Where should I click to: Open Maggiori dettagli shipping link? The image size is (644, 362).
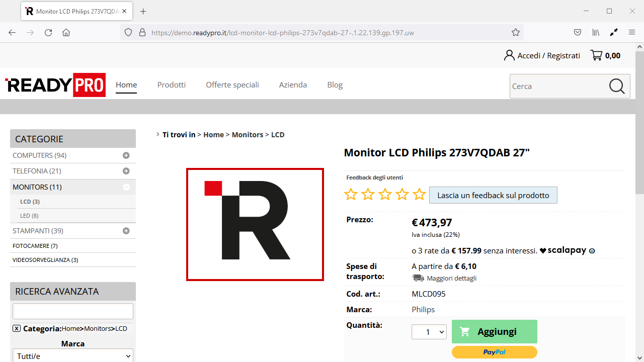pyautogui.click(x=452, y=278)
